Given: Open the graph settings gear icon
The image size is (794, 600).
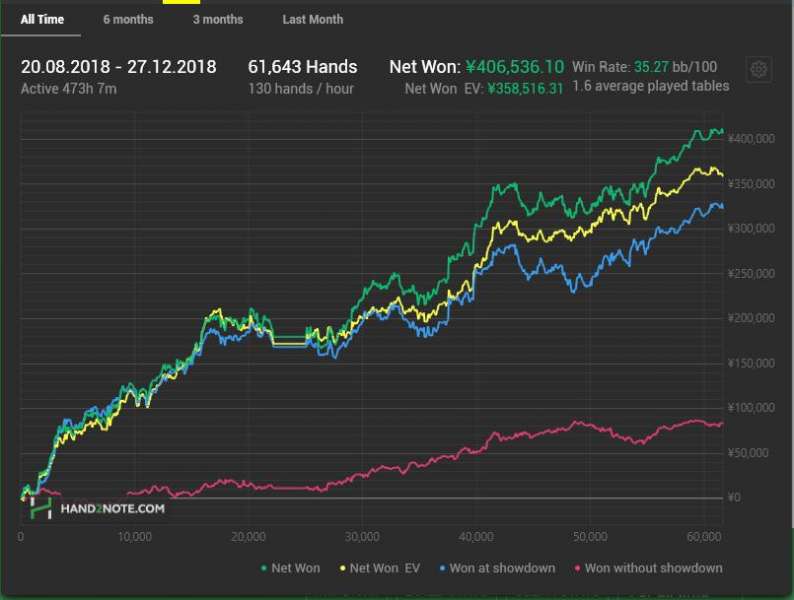Looking at the screenshot, I should (x=759, y=69).
